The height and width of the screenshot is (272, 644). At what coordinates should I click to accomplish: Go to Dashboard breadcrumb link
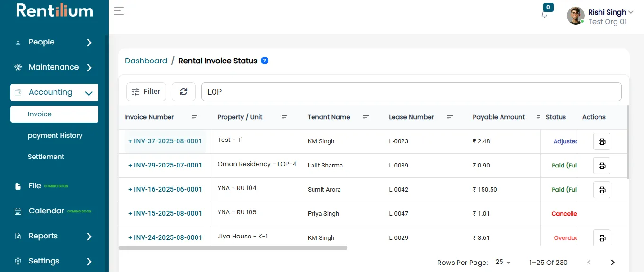pos(146,61)
